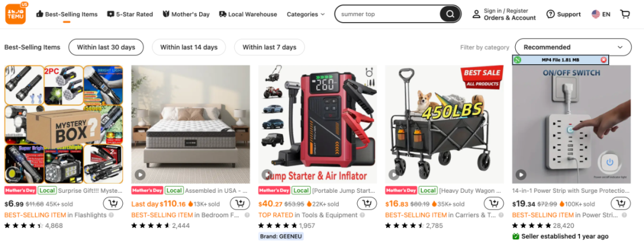The height and width of the screenshot is (250, 644).
Task: Play the mattress product video
Action: pyautogui.click(x=140, y=175)
